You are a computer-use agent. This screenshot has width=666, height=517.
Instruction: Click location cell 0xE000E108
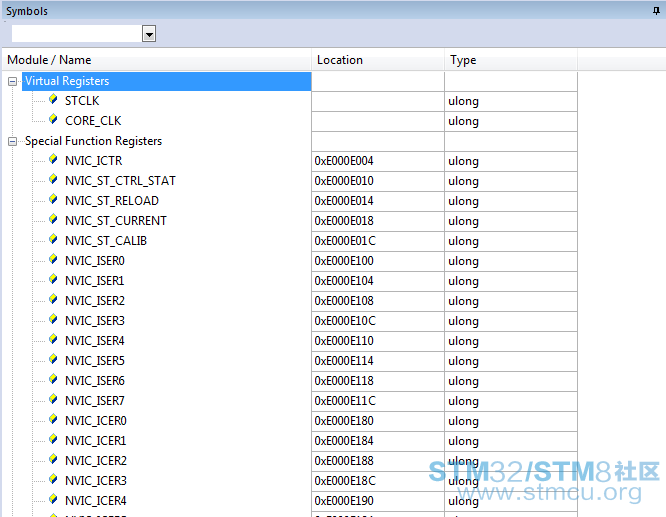[x=378, y=301]
